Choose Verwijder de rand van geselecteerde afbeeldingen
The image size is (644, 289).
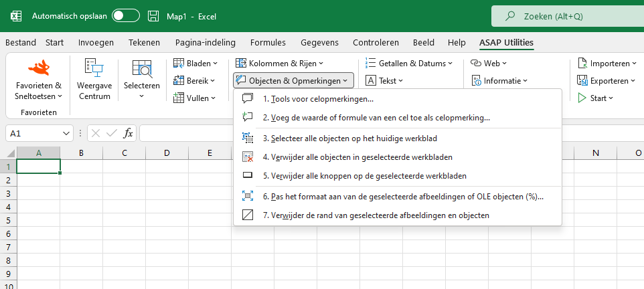pyautogui.click(x=397, y=215)
